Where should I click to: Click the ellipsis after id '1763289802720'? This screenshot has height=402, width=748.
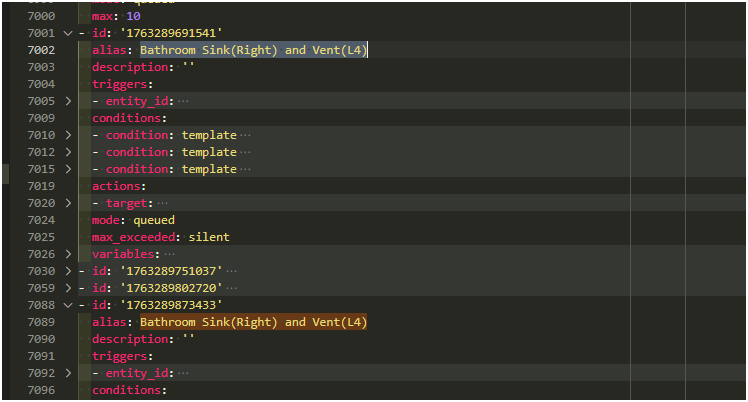[x=232, y=288]
